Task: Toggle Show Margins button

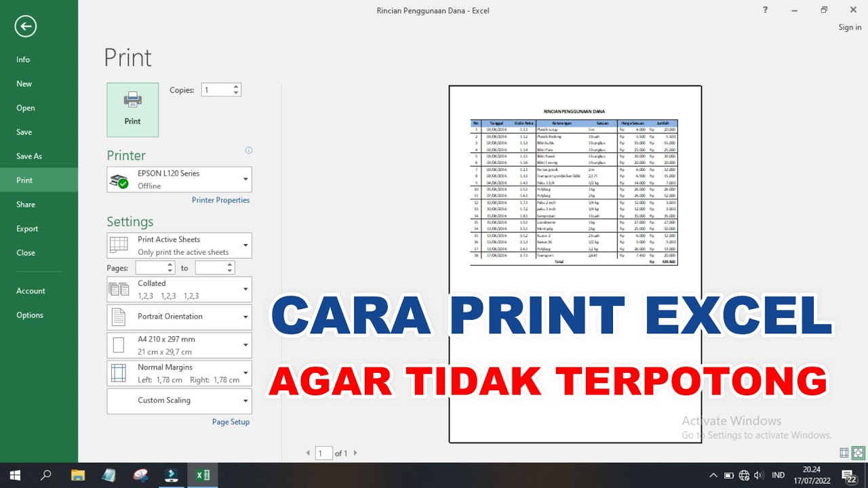Action: 844,453
